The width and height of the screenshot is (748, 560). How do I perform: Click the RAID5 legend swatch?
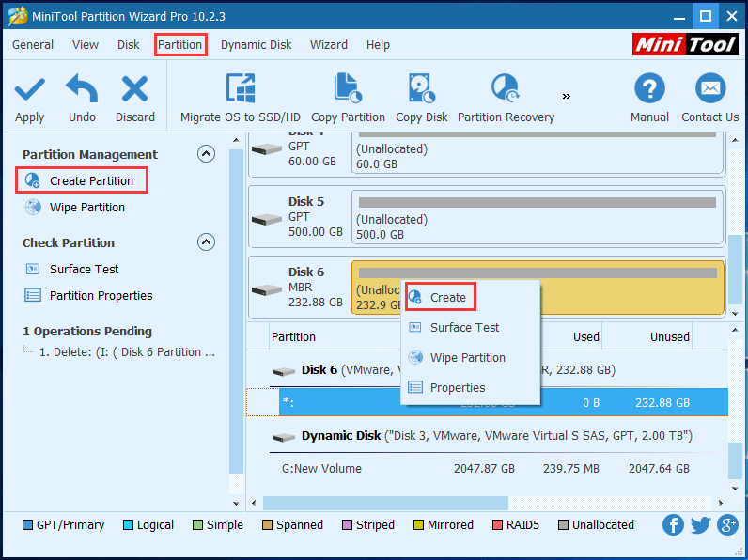coord(497,524)
